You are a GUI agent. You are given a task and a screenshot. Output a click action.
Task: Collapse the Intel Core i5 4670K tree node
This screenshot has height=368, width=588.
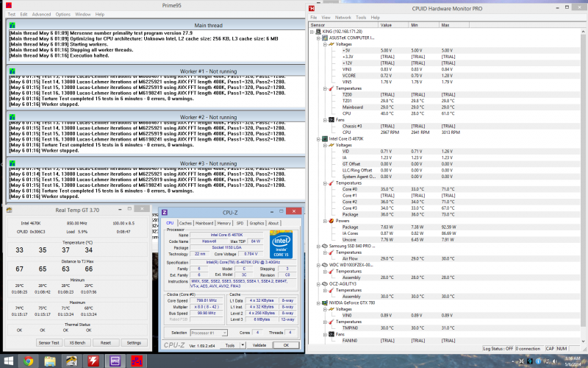click(x=318, y=138)
